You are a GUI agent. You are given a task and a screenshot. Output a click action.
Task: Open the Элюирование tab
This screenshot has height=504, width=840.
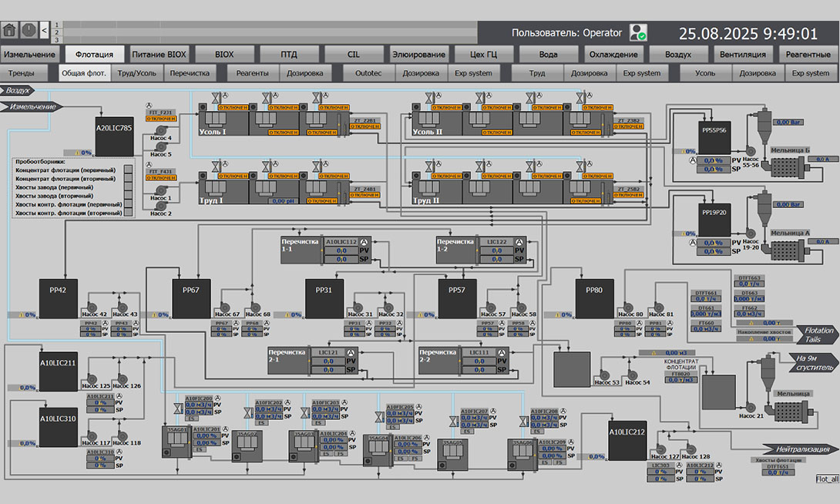(x=418, y=54)
